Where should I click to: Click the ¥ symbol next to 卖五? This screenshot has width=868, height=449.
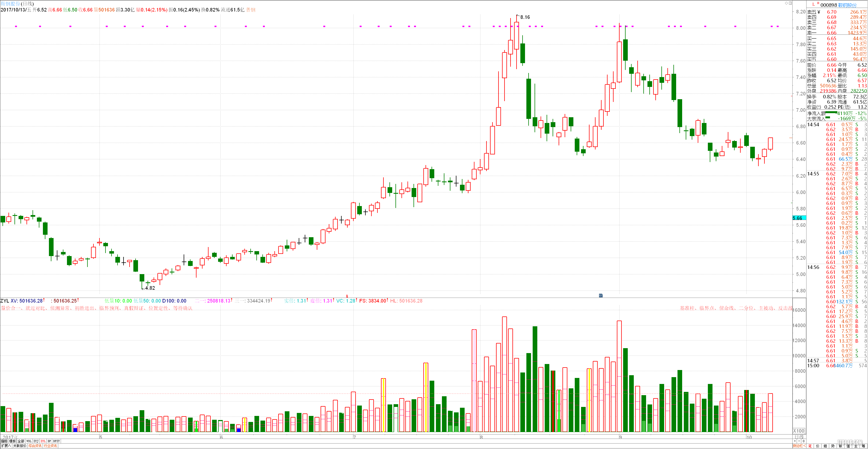(819, 12)
